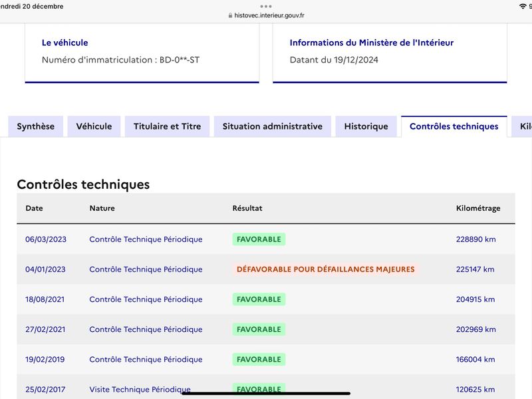This screenshot has height=399, width=532.
Task: Click the Date column header
Action: (x=35, y=208)
